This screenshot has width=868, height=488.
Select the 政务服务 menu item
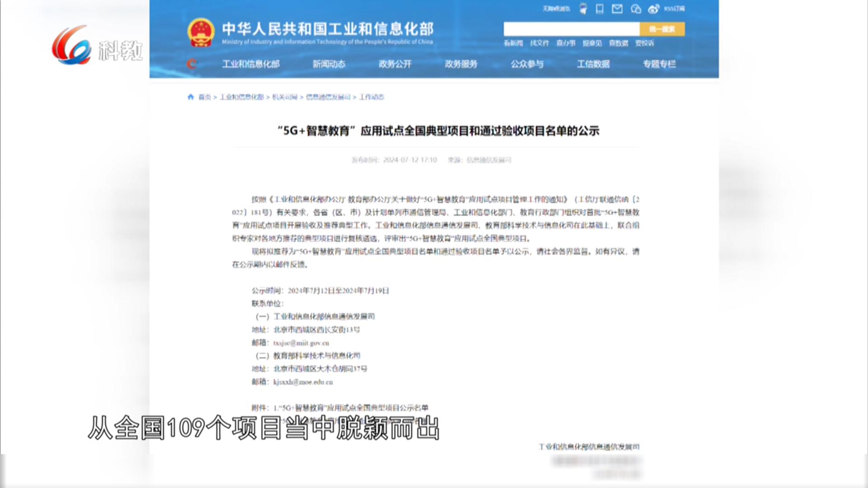(461, 64)
